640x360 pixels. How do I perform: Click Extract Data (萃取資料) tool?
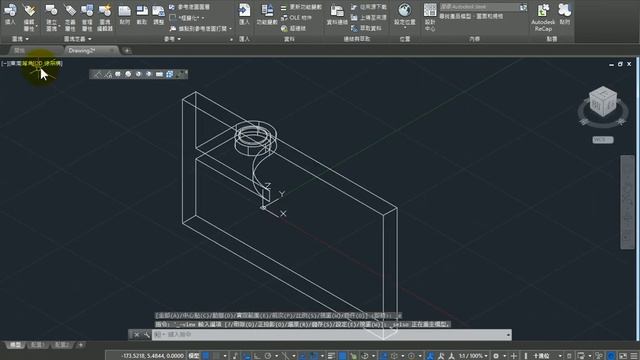367,28
